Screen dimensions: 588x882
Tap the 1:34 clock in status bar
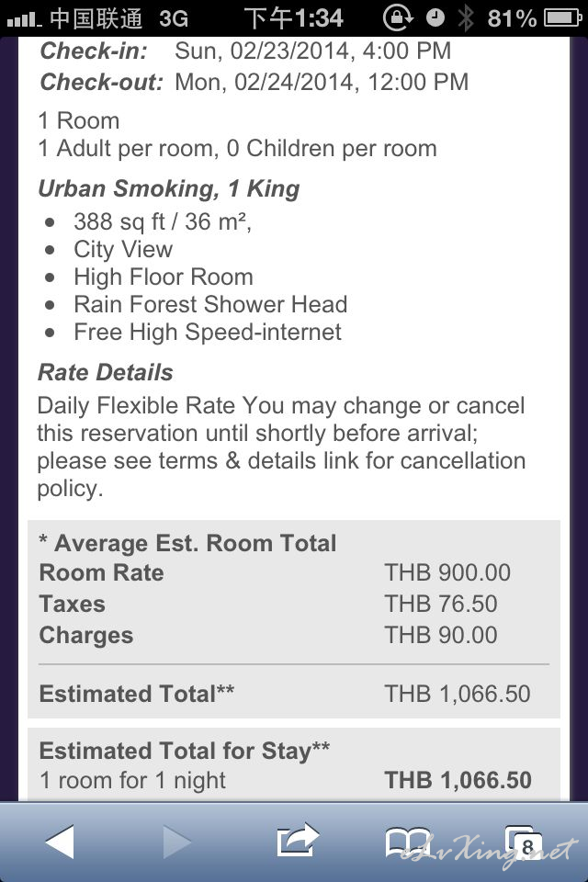(293, 18)
